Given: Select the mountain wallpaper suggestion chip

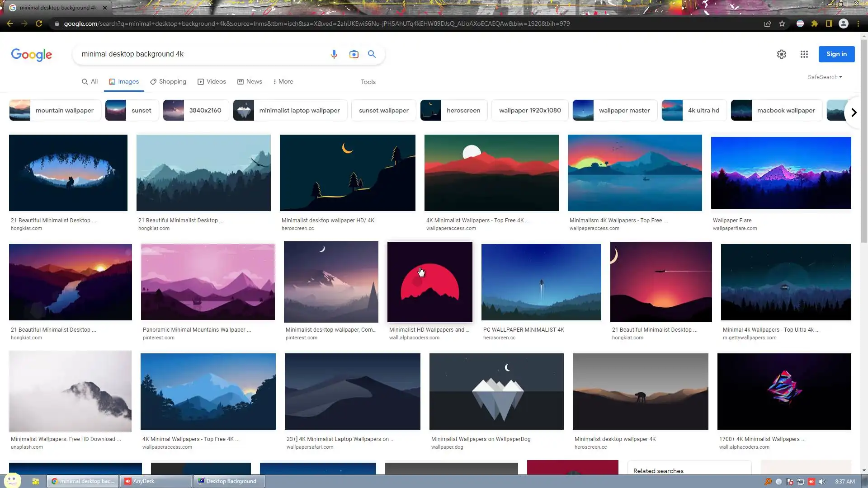Looking at the screenshot, I should (55, 110).
